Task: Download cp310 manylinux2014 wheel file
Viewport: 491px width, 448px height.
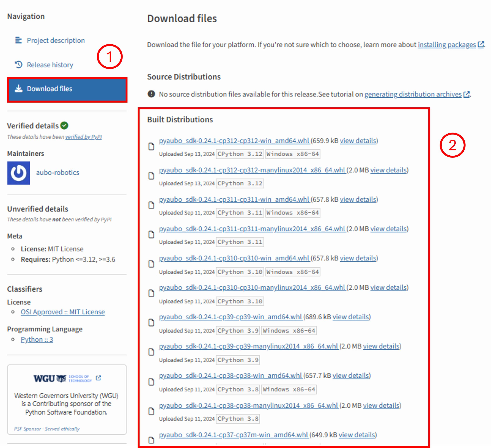Action: point(252,288)
